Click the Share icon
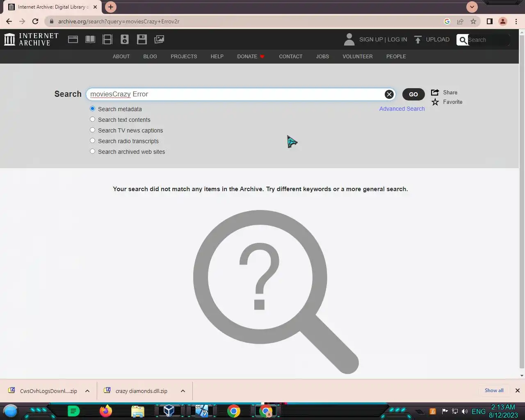Image resolution: width=525 pixels, height=420 pixels. [435, 92]
